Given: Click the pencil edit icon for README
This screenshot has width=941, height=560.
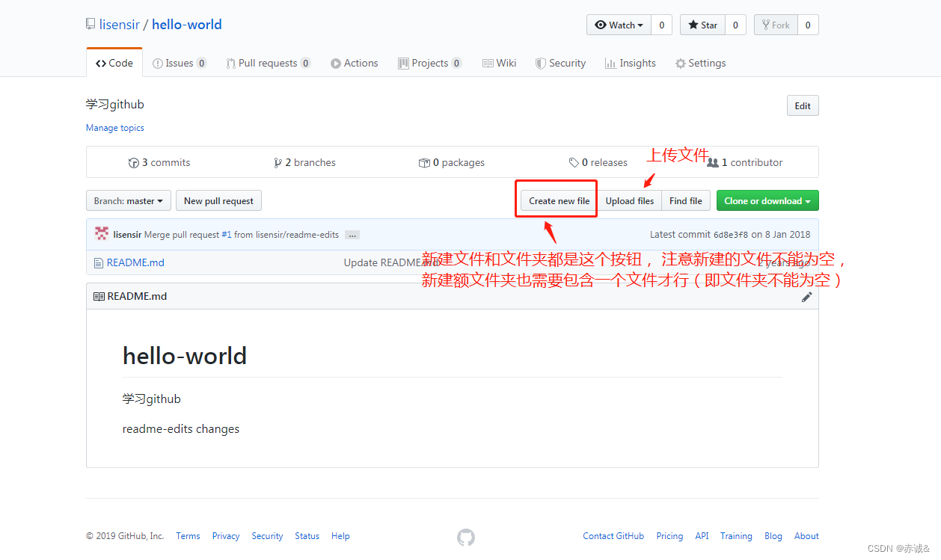Looking at the screenshot, I should point(807,297).
